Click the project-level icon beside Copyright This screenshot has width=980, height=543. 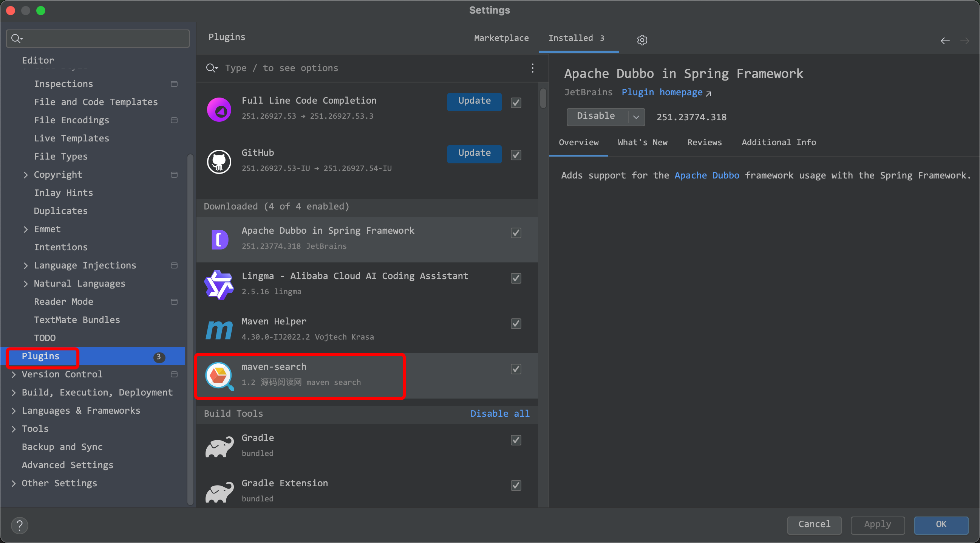point(174,175)
